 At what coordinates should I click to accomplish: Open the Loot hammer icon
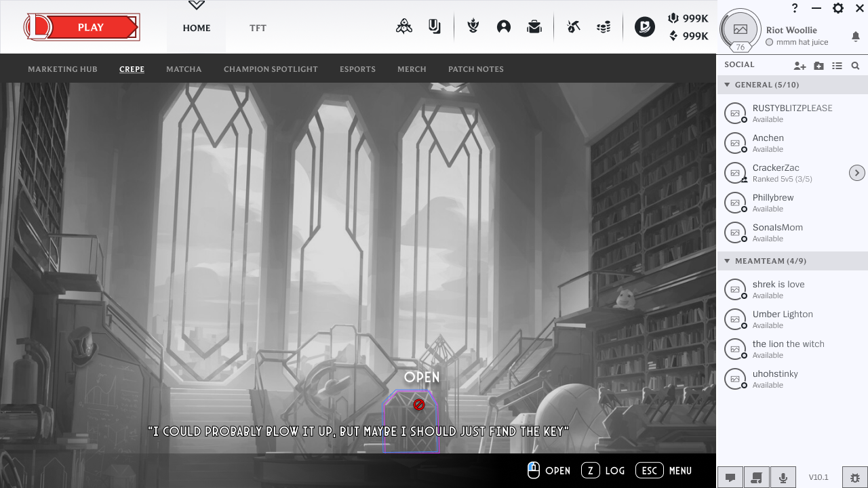(x=574, y=27)
